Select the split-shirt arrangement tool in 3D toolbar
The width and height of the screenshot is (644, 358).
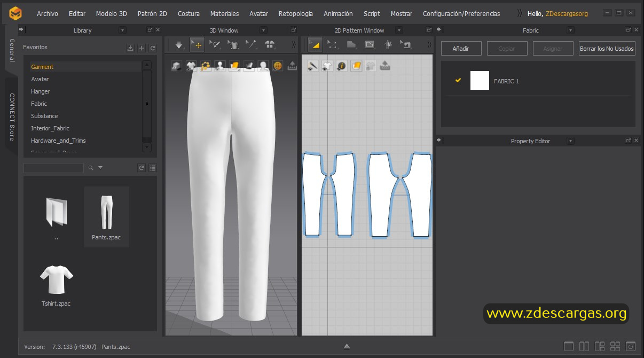coord(270,45)
